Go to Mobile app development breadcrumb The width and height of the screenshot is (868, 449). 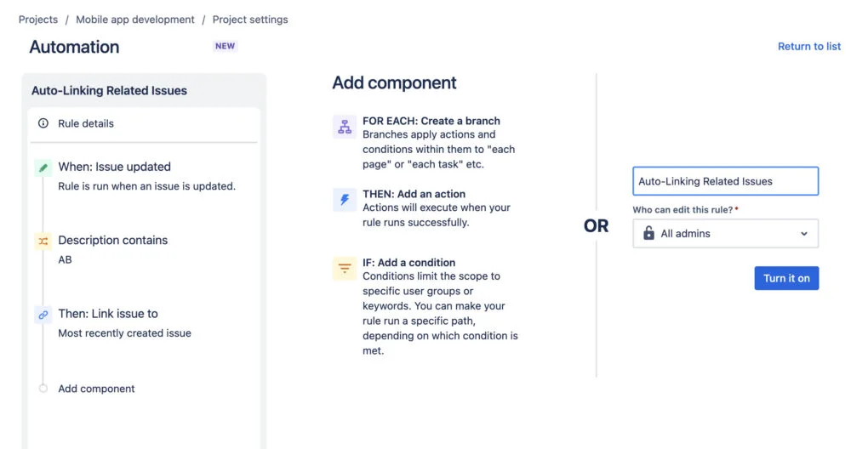tap(135, 20)
